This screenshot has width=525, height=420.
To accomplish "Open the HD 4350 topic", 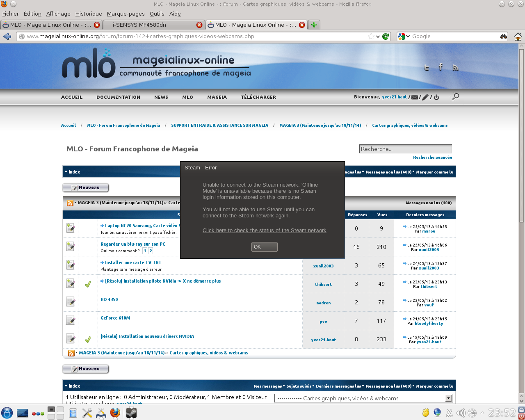I will tap(109, 299).
